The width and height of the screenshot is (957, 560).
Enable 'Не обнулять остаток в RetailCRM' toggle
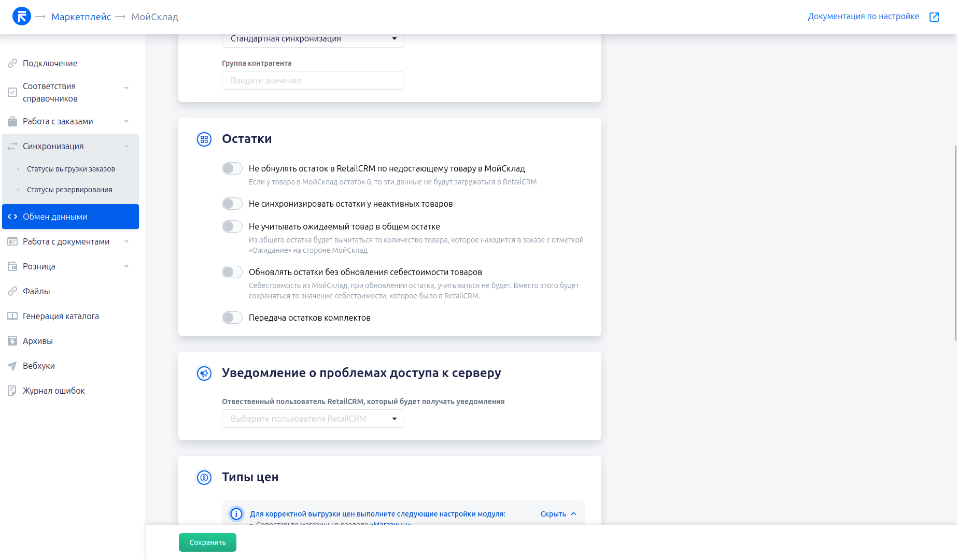pos(232,169)
